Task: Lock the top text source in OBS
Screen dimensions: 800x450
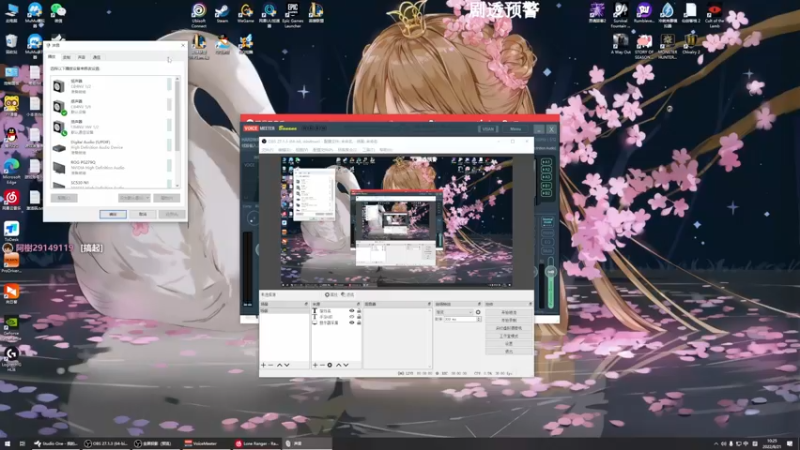Action: [359, 310]
